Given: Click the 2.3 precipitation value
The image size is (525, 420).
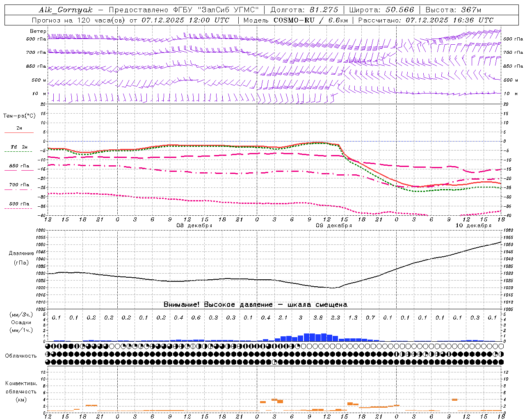Looking at the screenshot, I should pos(336,317).
